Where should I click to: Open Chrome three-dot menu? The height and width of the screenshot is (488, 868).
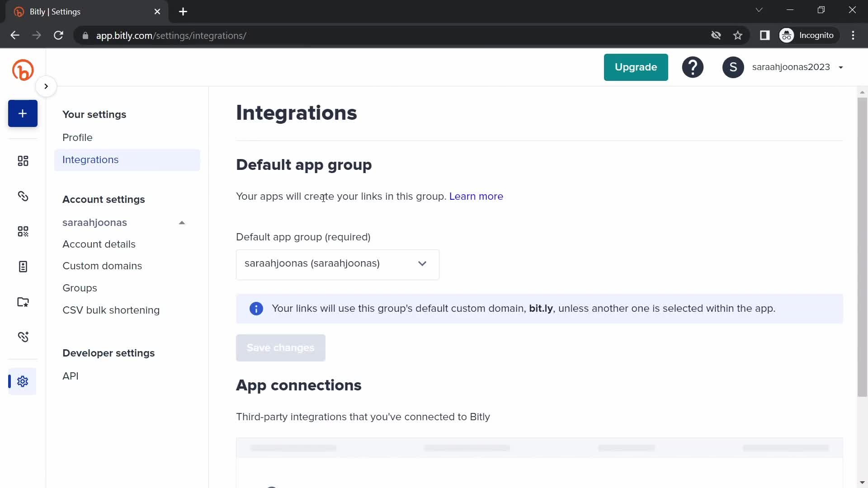853,35
